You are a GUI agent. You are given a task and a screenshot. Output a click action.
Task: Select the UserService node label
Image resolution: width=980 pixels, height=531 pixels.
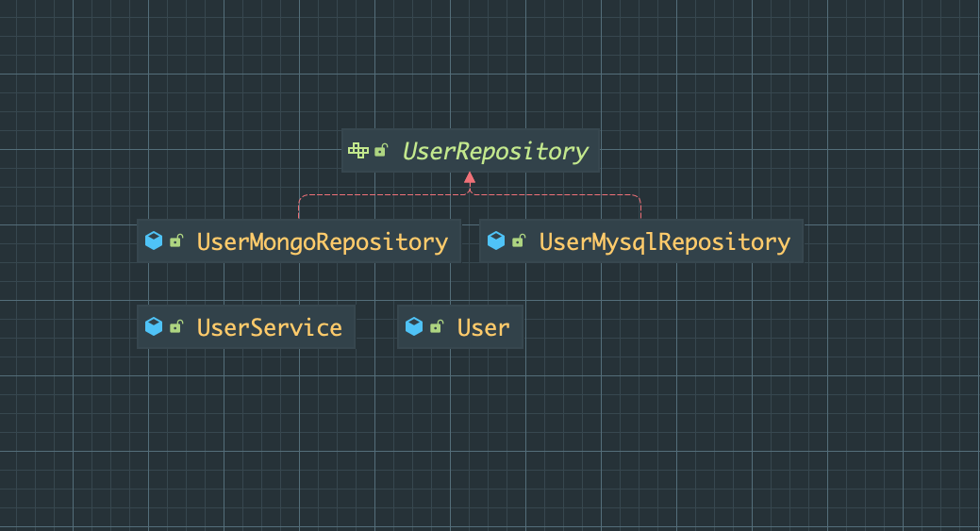coord(269,328)
